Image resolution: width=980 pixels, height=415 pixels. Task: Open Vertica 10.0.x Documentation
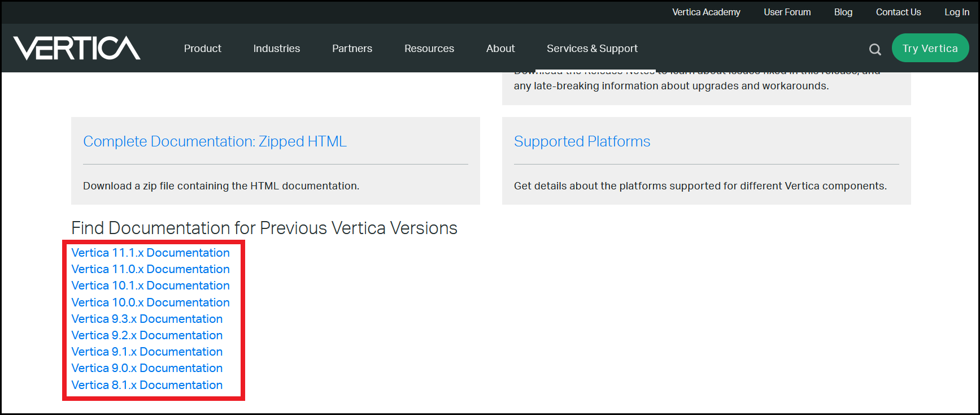150,302
